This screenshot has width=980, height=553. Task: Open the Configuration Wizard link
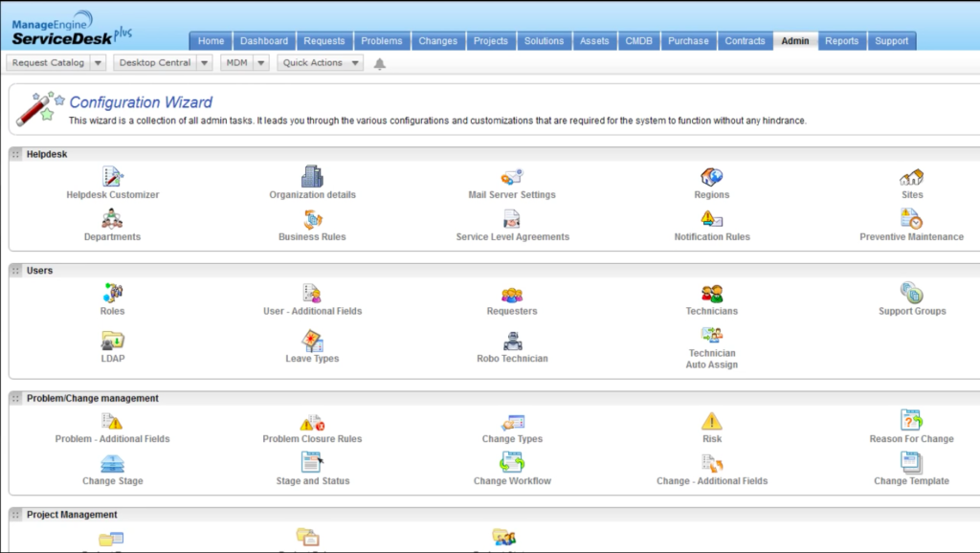(x=140, y=101)
